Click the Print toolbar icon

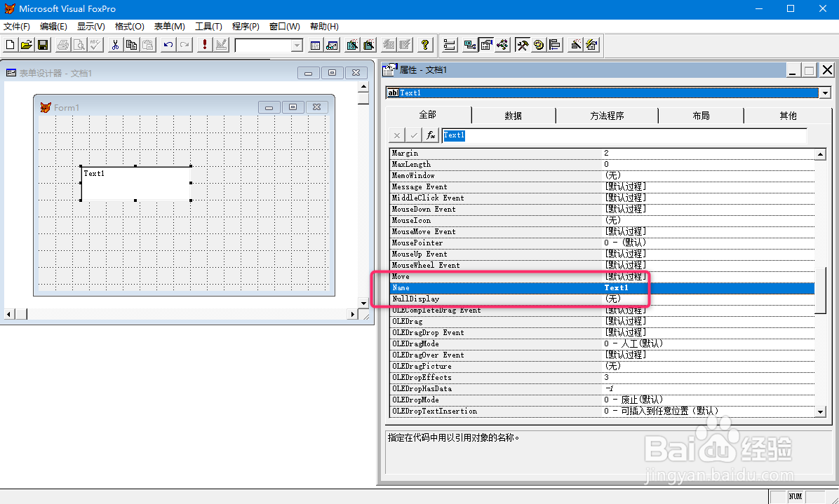tap(62, 46)
